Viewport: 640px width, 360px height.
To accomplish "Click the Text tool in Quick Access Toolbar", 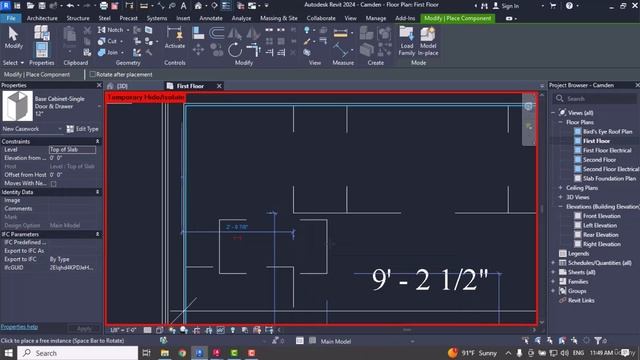I will (x=183, y=6).
